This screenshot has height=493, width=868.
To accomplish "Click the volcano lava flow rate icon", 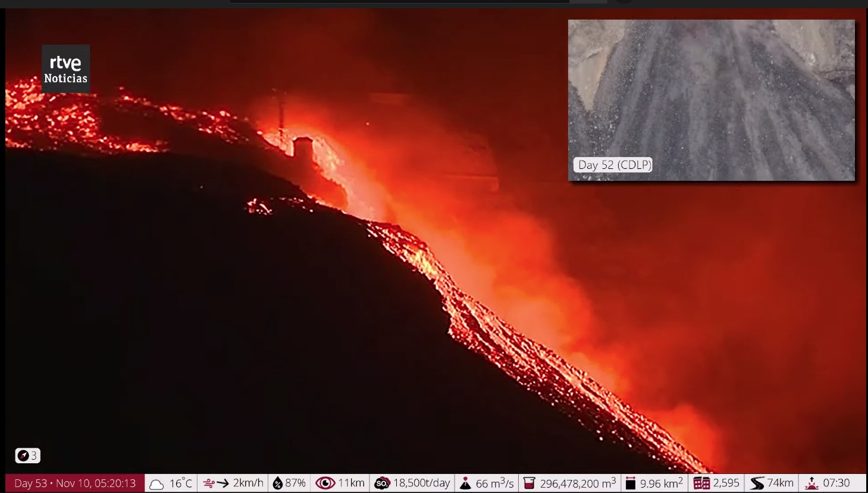I will coord(465,483).
